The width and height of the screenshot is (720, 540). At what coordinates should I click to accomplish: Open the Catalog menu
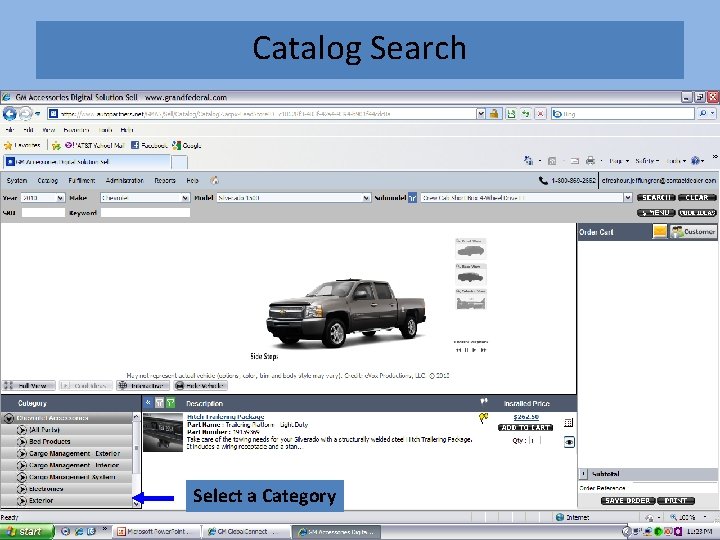pyautogui.click(x=47, y=180)
